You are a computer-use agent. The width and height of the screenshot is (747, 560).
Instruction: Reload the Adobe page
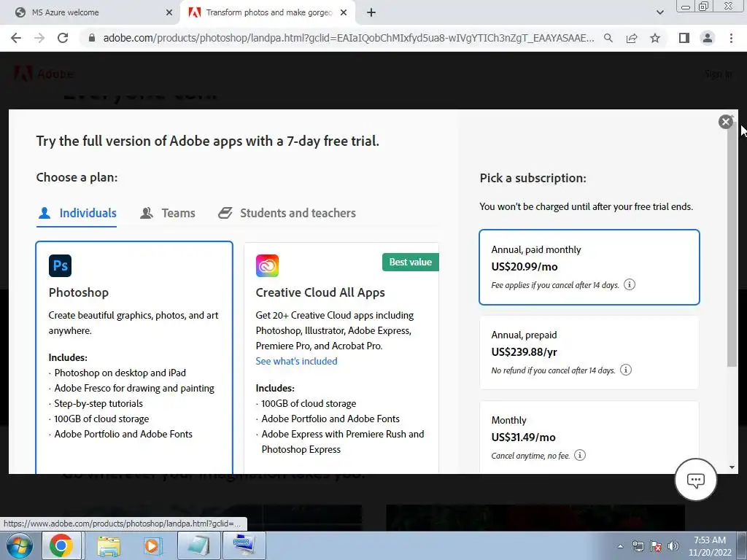tap(63, 38)
